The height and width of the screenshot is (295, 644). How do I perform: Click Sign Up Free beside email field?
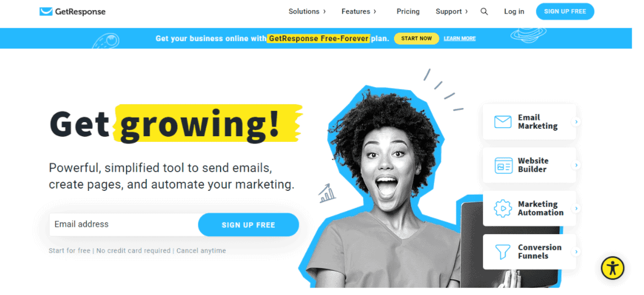click(x=248, y=225)
